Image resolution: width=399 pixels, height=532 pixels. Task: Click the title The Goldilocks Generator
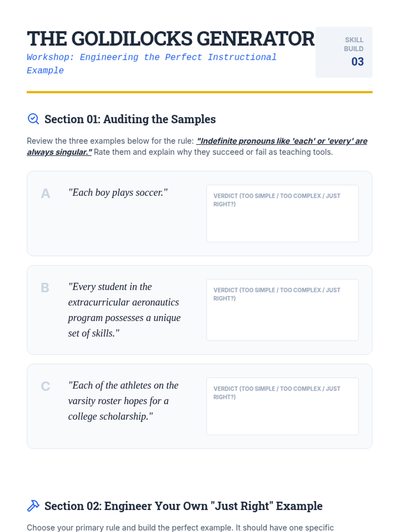[x=171, y=39]
